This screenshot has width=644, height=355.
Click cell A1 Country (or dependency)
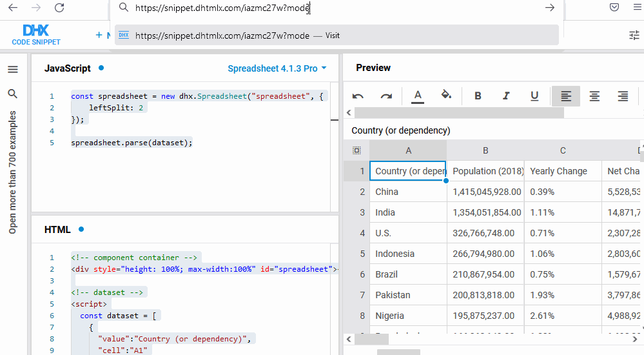pos(408,171)
